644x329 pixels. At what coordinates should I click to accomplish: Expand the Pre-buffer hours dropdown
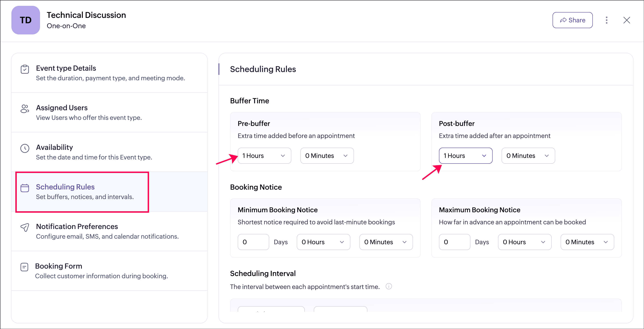[264, 156]
